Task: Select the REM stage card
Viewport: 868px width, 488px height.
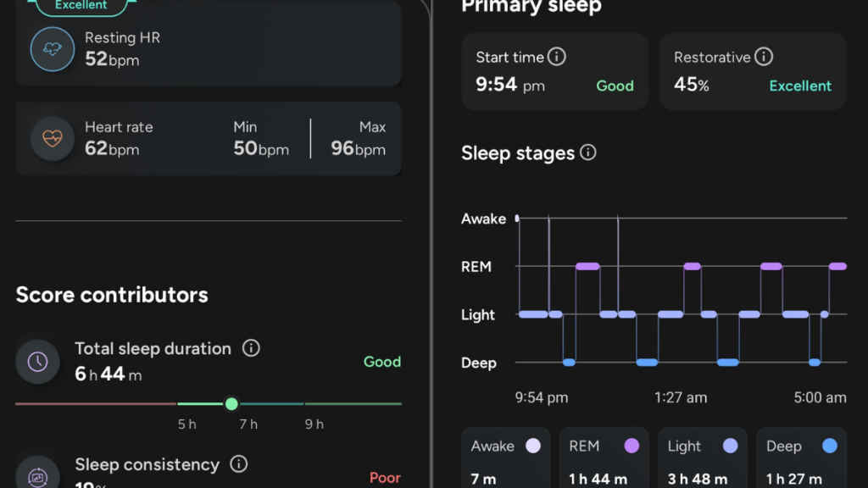Action: [x=604, y=459]
